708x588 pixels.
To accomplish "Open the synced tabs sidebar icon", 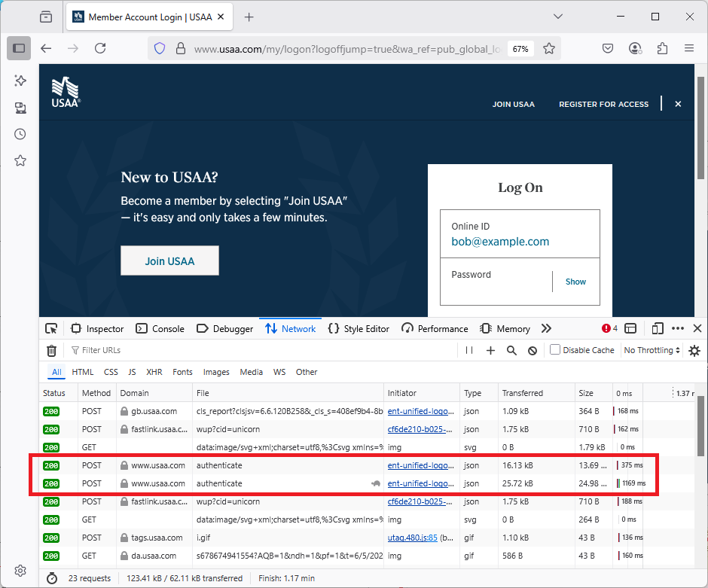I will (20, 108).
